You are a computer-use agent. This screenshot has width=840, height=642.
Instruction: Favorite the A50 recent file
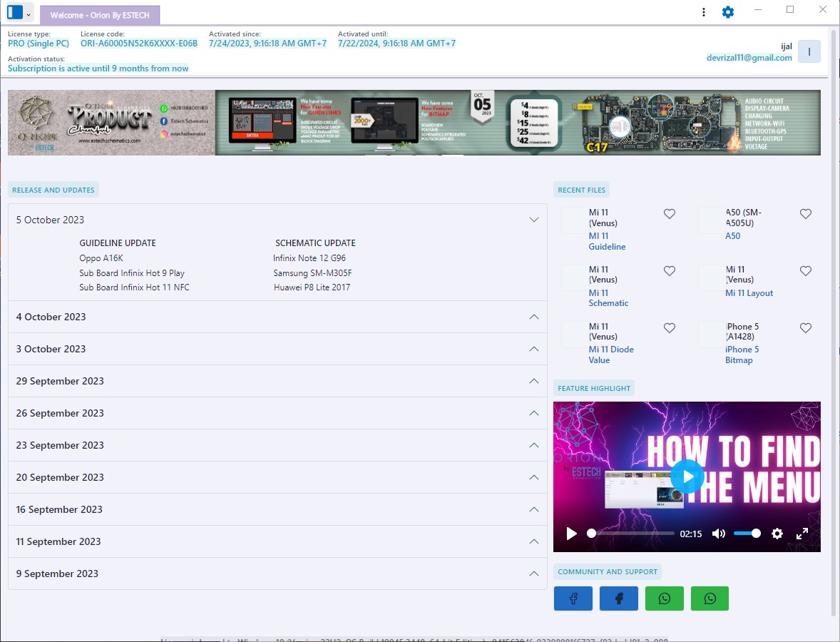pyautogui.click(x=805, y=214)
